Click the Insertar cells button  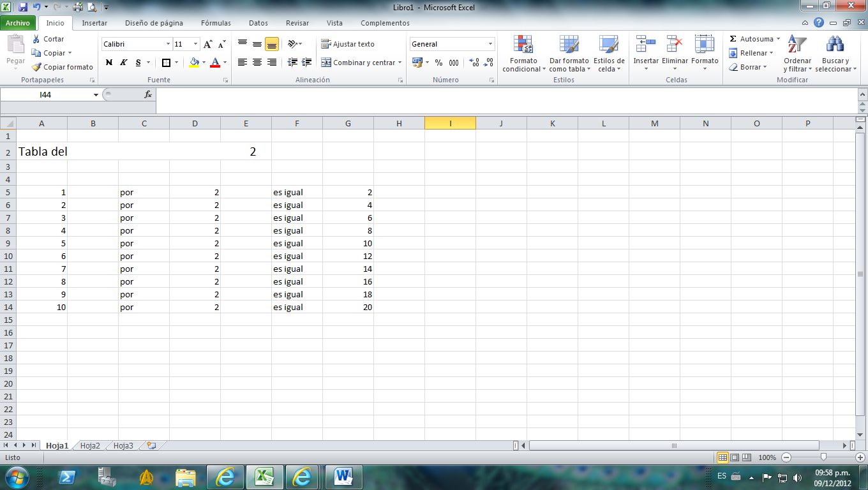[646, 51]
